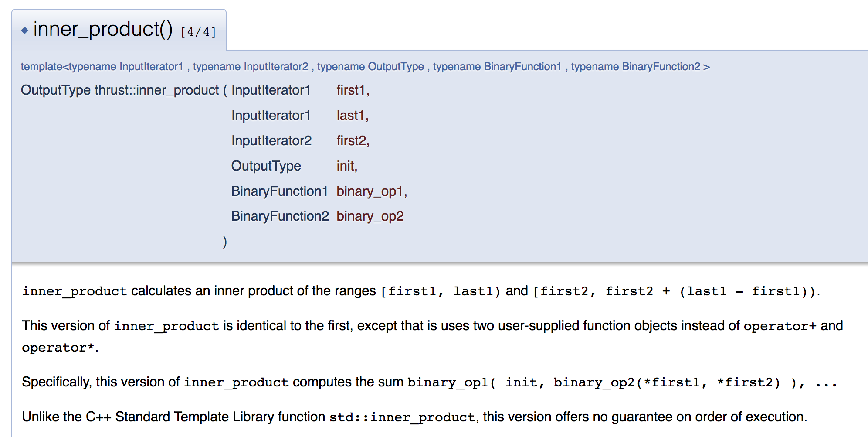Click 'typename OutputType' in template line
The image size is (868, 437).
click(370, 67)
